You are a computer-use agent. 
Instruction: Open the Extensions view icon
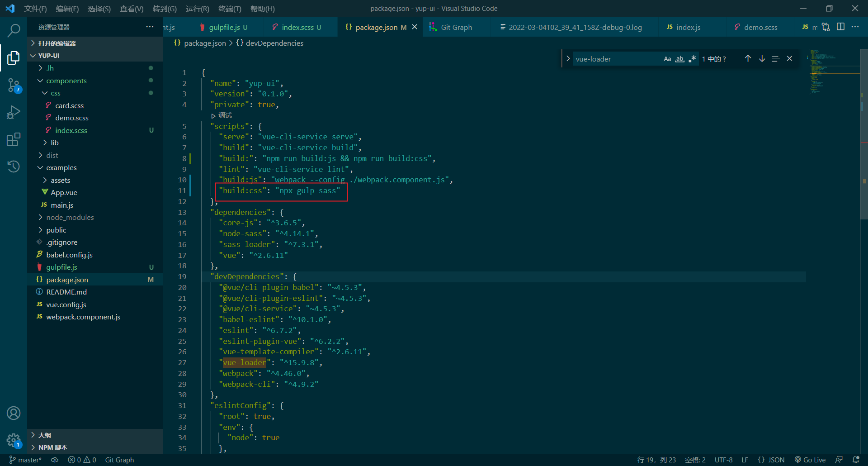(x=14, y=139)
